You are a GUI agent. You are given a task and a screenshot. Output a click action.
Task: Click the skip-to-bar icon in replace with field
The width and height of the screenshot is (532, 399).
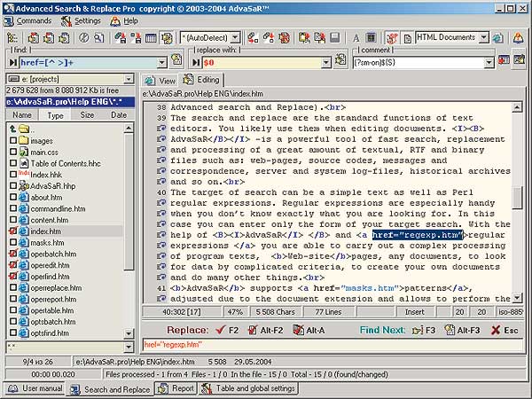coord(197,62)
